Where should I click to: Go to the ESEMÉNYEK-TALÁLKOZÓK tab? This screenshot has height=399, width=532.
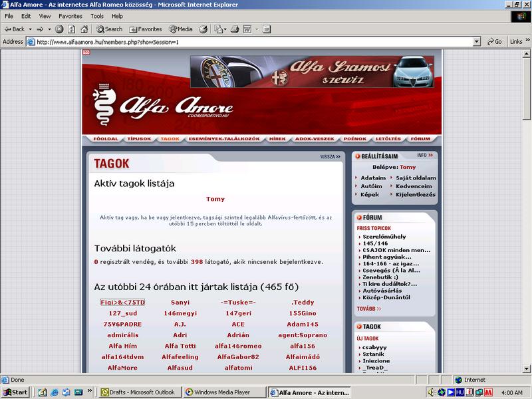click(224, 139)
